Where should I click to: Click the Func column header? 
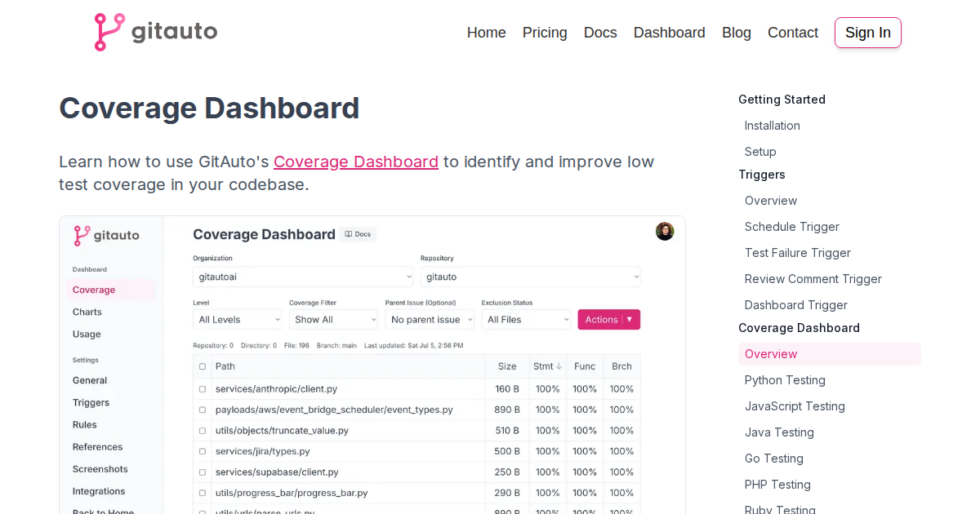pyautogui.click(x=585, y=366)
